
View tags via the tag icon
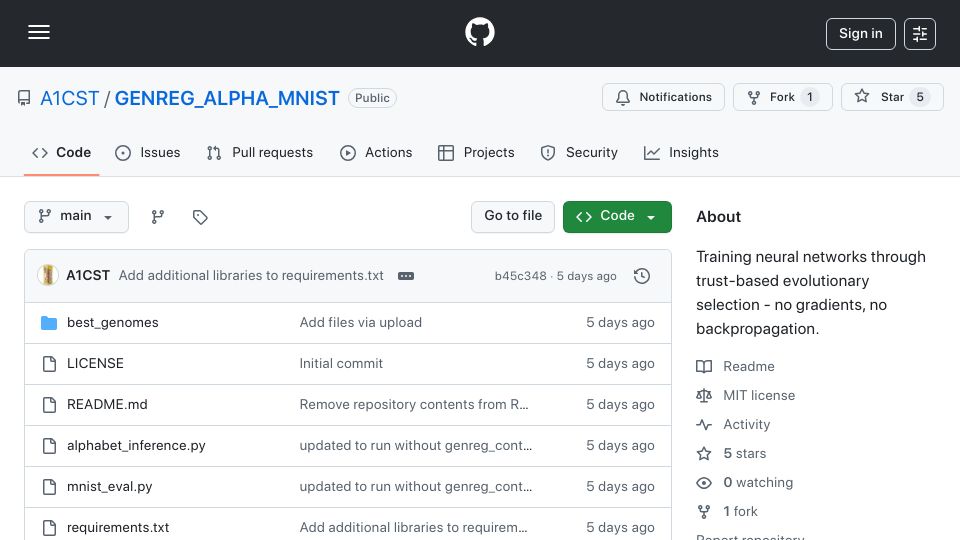click(200, 217)
